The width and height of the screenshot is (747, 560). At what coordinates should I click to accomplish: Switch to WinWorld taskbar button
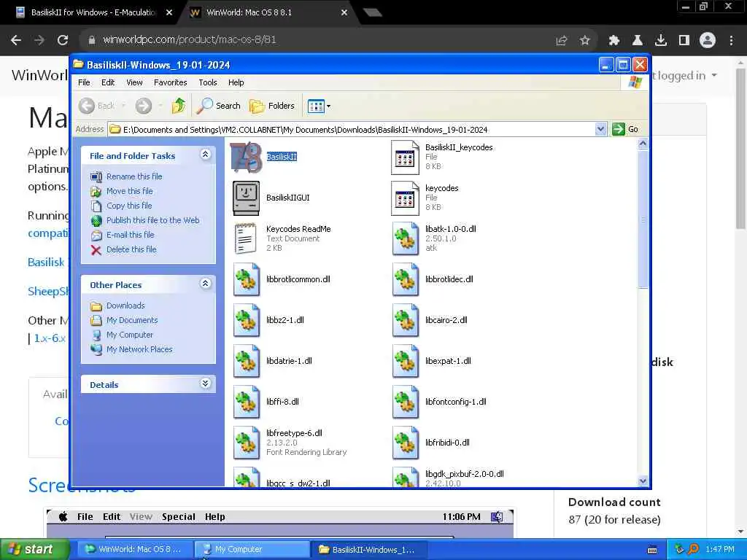(134, 550)
